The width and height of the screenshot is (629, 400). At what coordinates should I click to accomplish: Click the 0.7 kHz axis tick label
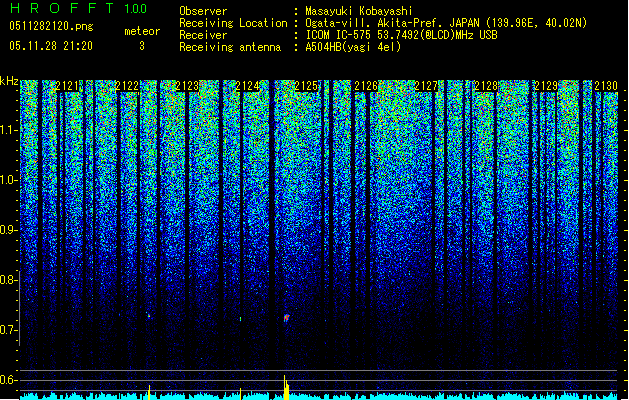[x=9, y=330]
